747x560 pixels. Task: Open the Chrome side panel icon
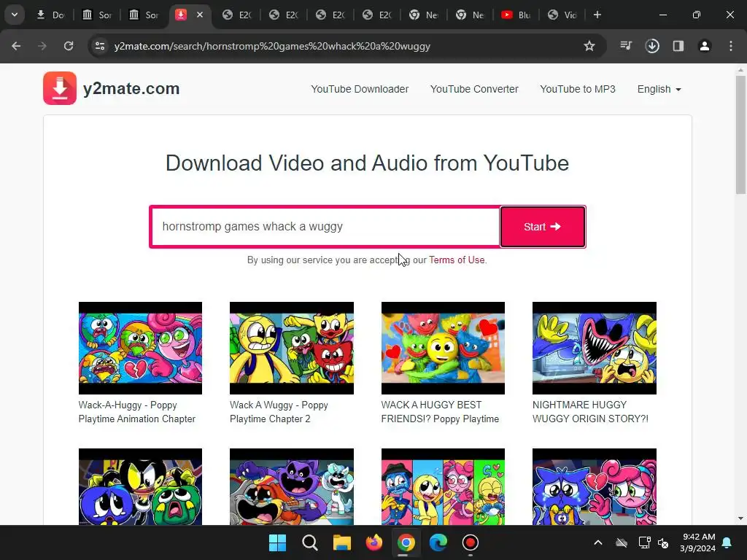(x=678, y=46)
